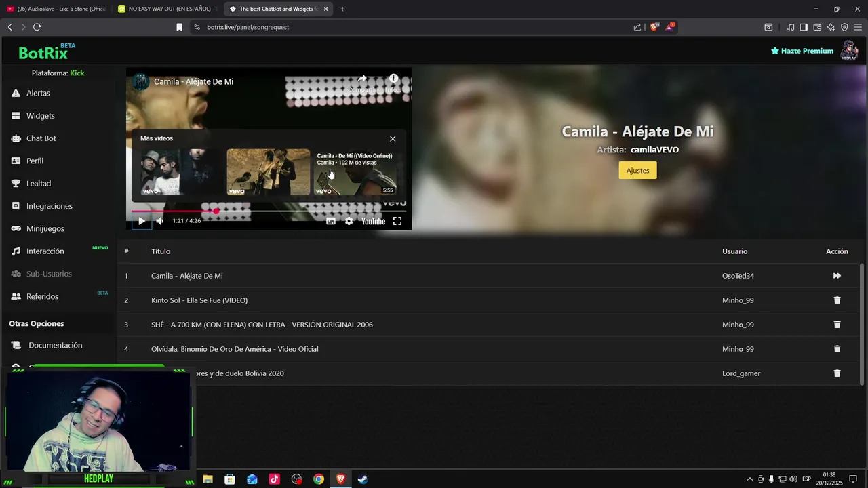Go to Chat Bot settings
868x488 pixels.
click(x=41, y=138)
